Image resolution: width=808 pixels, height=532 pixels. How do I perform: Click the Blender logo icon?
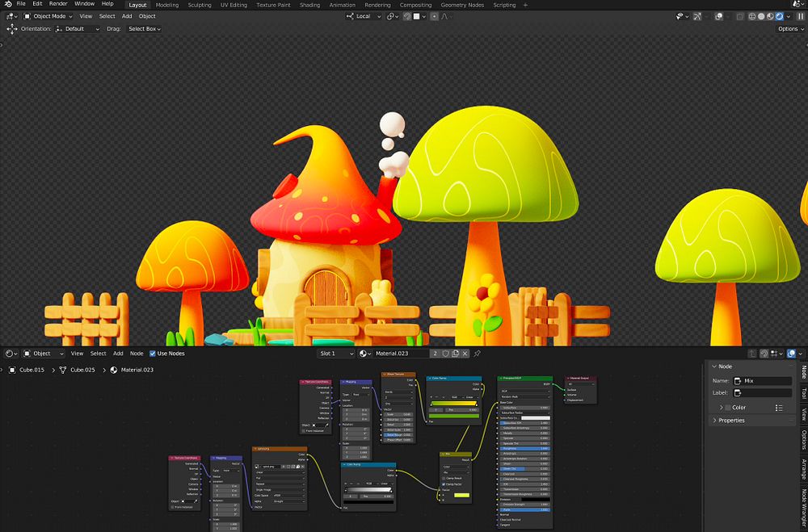point(6,4)
